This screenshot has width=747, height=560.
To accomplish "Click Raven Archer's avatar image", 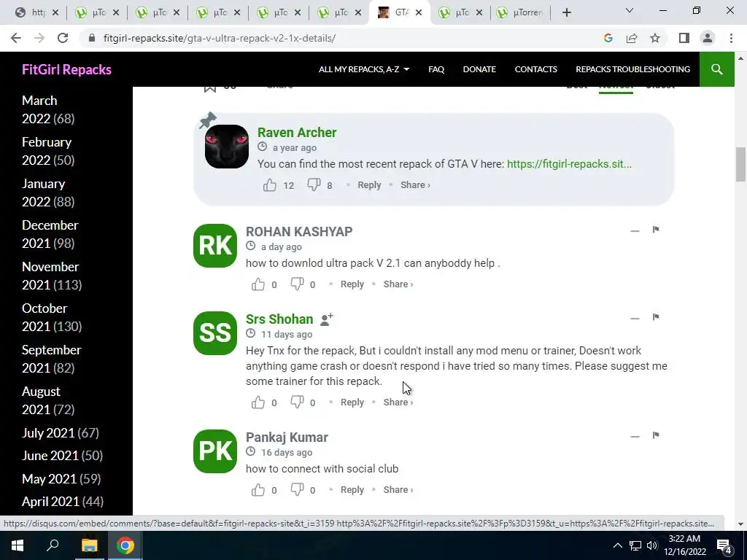I will click(x=227, y=147).
